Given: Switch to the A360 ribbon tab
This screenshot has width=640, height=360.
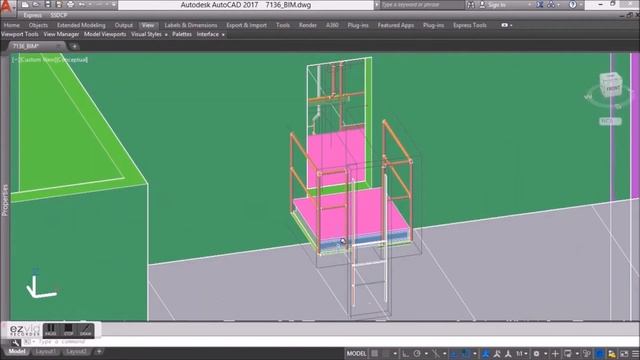Looking at the screenshot, I should click(x=332, y=25).
